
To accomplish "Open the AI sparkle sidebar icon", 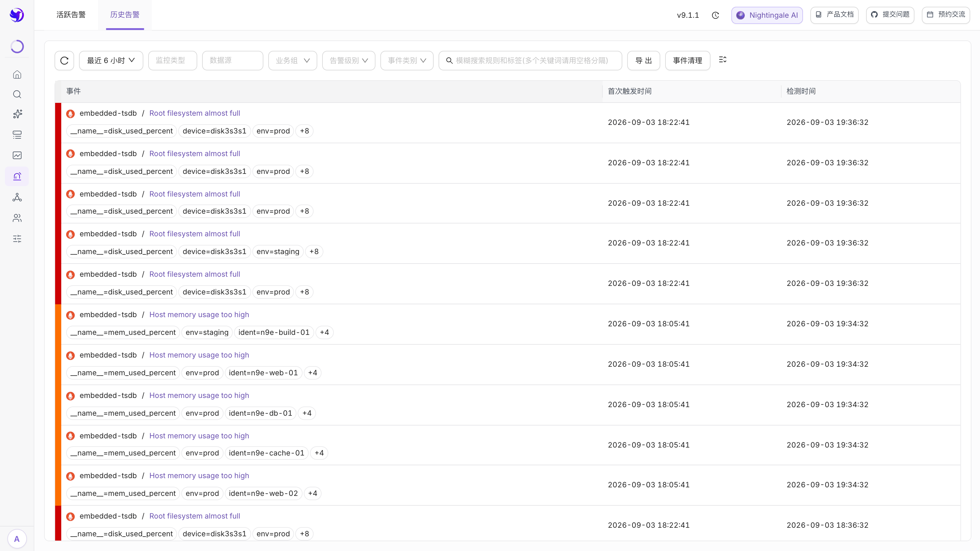I will click(17, 114).
